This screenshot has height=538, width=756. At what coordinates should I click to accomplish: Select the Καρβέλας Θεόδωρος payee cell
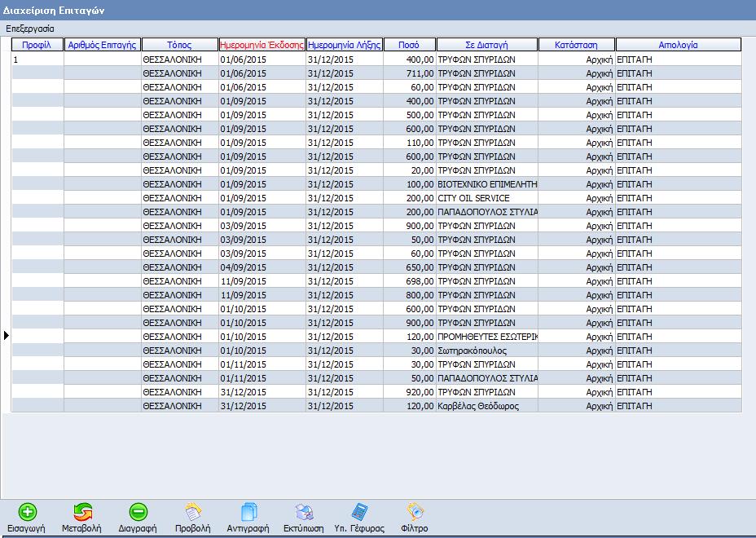[487, 406]
